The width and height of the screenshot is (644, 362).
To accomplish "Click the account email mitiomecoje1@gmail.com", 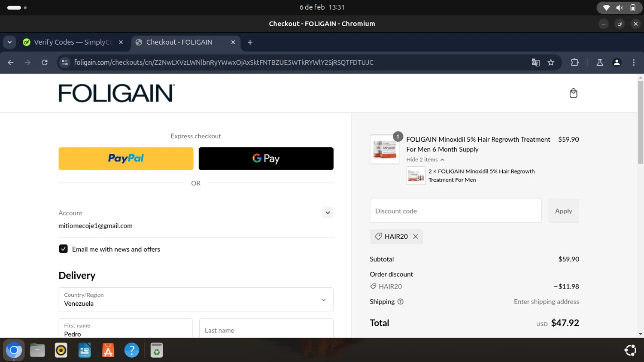I will (x=95, y=225).
